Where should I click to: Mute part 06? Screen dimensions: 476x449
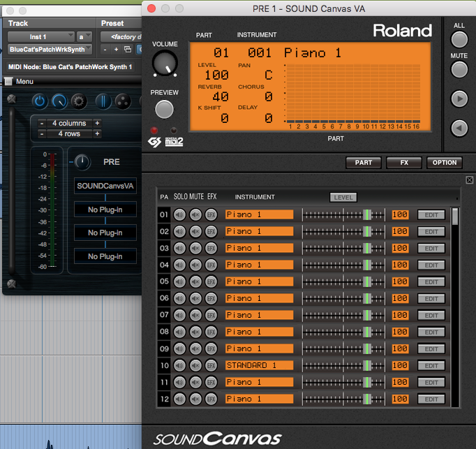(195, 298)
